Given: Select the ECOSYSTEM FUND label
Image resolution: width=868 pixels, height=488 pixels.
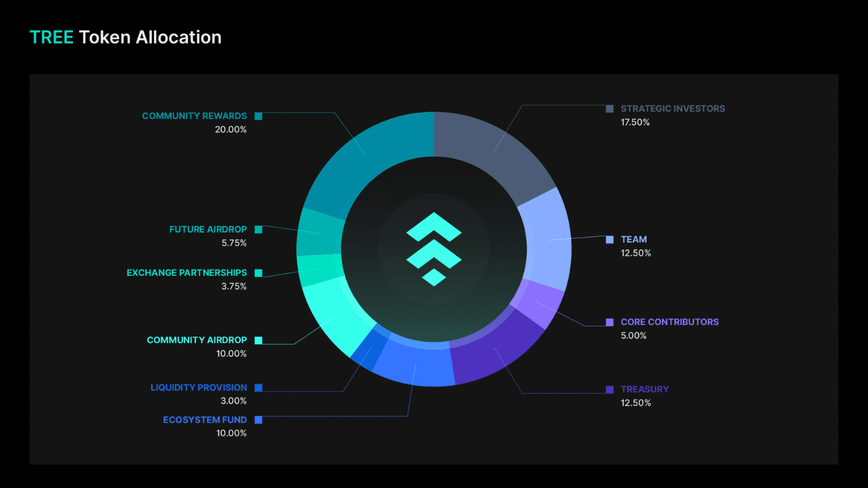Looking at the screenshot, I should (205, 420).
